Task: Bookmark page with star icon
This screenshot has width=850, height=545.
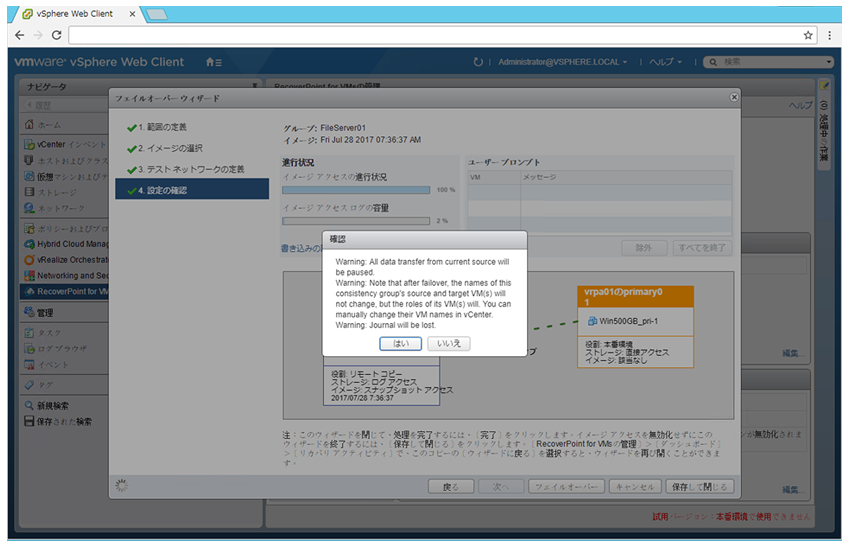Action: coord(808,35)
